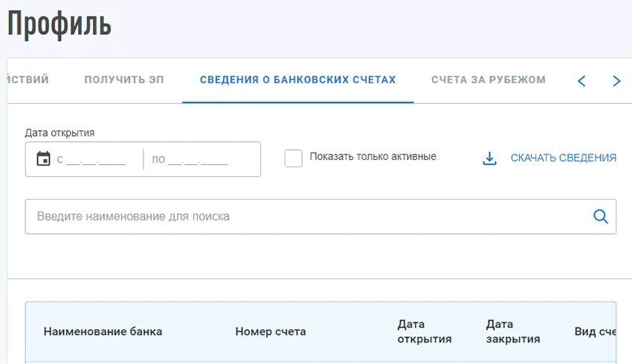This screenshot has height=364, width=632.
Task: Enable 'Показать только активные' checkbox
Action: pos(294,158)
